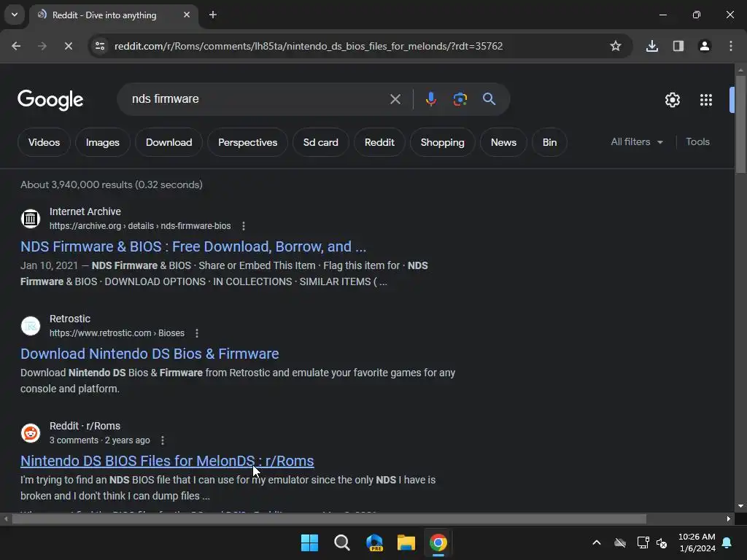Start voice search with microphone icon
The image size is (747, 560).
click(430, 99)
